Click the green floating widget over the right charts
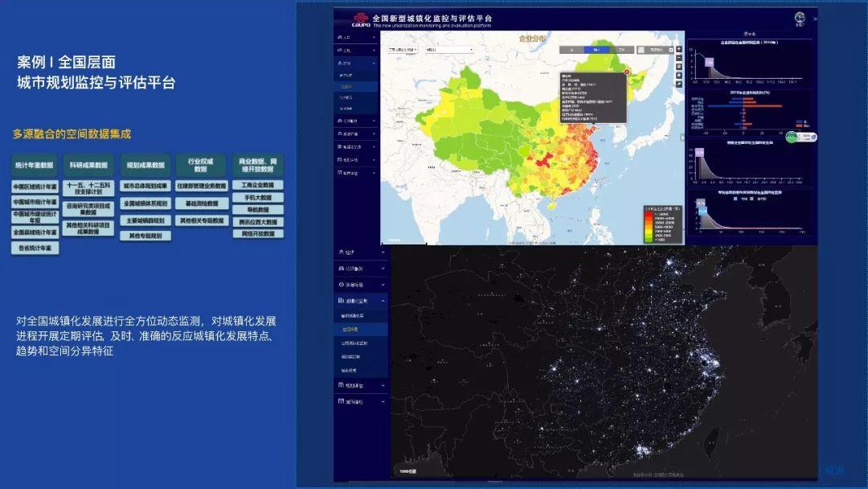Screen dimensions: 868x489 pos(801,137)
